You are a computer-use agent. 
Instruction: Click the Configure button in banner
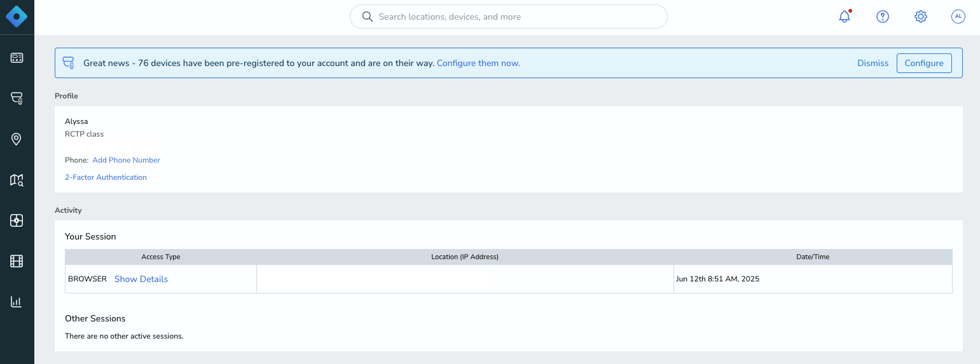click(924, 63)
